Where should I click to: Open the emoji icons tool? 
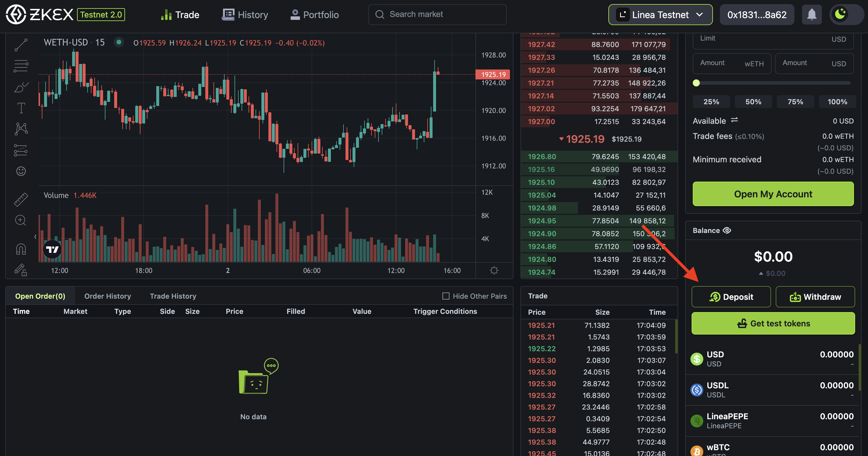(21, 171)
